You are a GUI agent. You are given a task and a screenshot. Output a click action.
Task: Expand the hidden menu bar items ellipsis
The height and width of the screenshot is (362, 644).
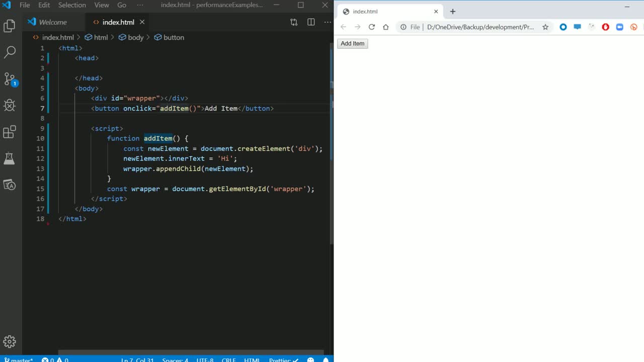(x=140, y=5)
